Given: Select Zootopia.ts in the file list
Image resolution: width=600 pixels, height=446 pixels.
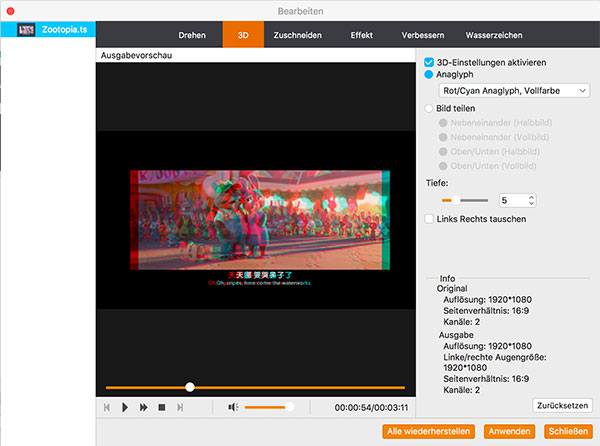Looking at the screenshot, I should [48, 29].
